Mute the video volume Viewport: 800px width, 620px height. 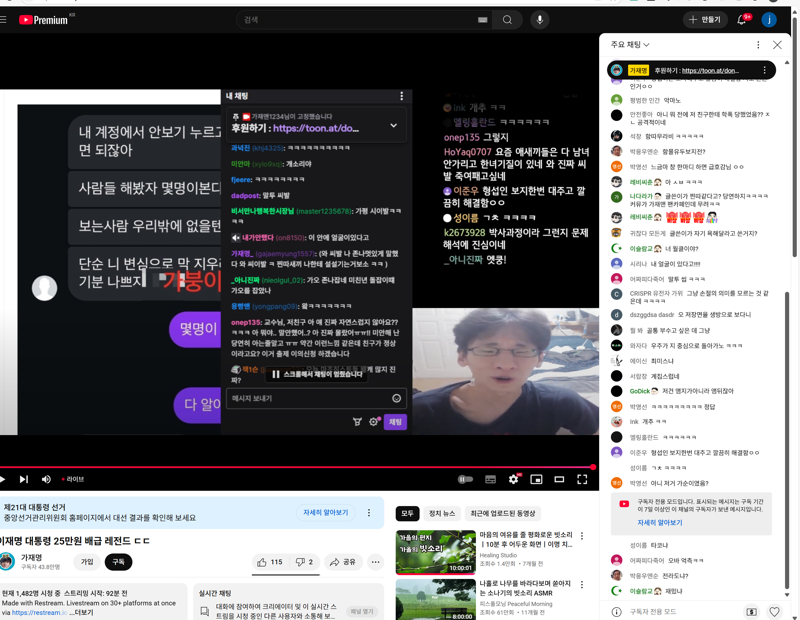pyautogui.click(x=46, y=479)
